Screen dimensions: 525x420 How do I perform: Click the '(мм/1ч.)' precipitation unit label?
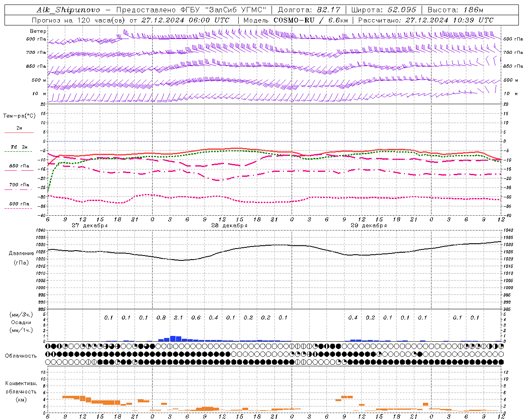pyautogui.click(x=21, y=330)
